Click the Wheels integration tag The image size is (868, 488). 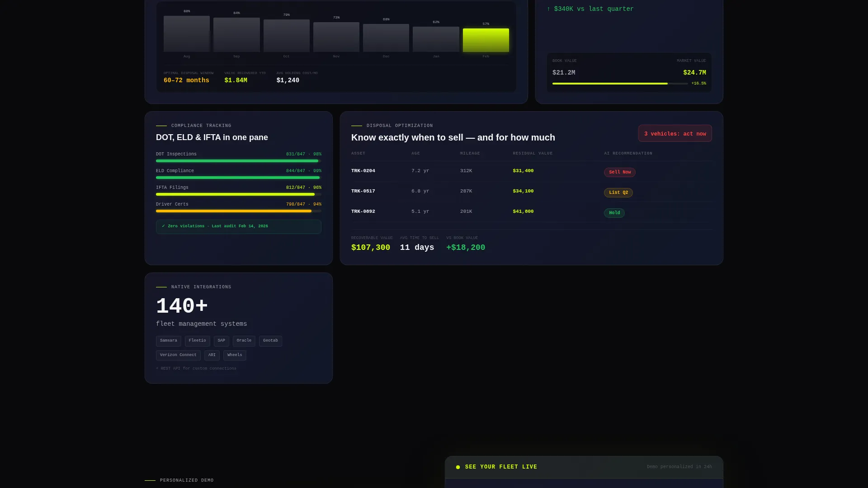click(235, 355)
